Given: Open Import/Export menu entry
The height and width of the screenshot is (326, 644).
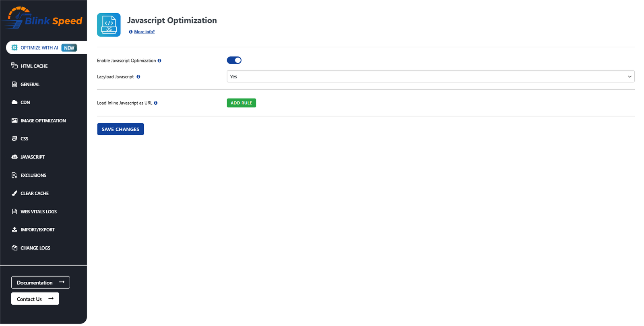Looking at the screenshot, I should click(x=37, y=230).
